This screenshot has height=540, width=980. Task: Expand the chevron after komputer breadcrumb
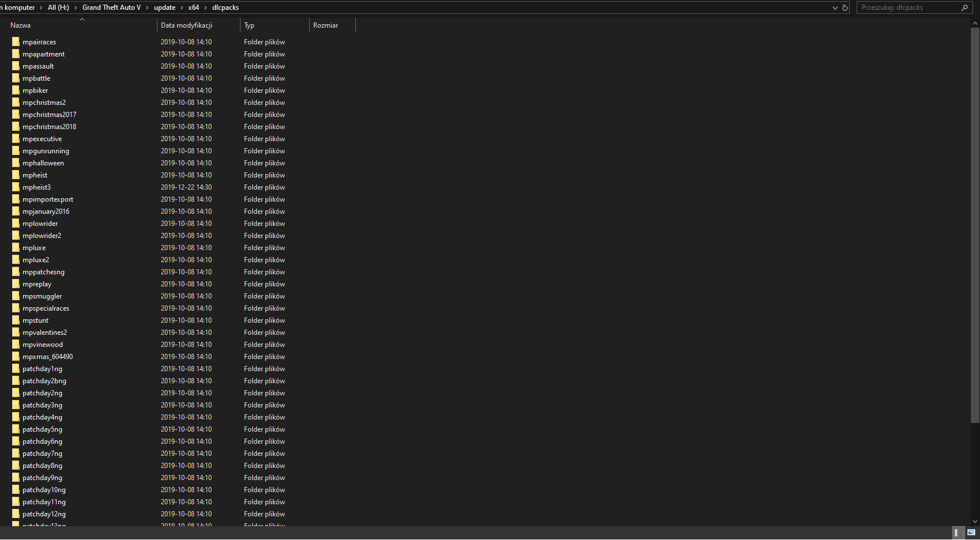point(41,7)
